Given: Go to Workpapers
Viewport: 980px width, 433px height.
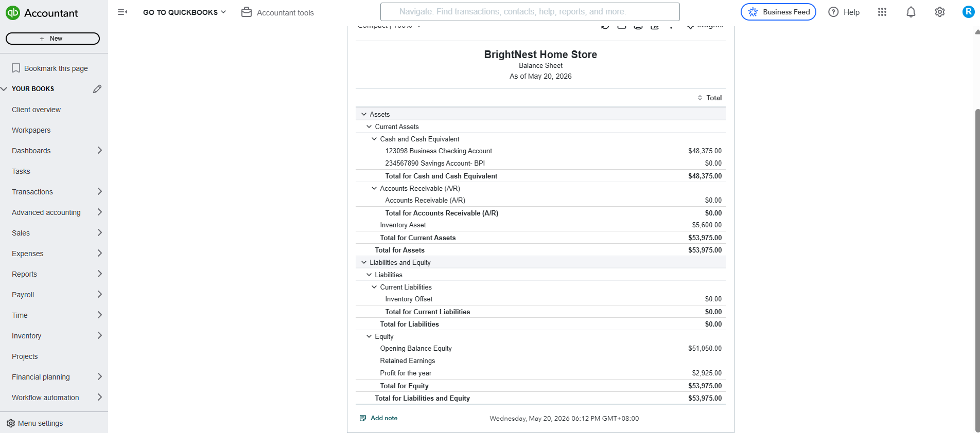Looking at the screenshot, I should [31, 130].
